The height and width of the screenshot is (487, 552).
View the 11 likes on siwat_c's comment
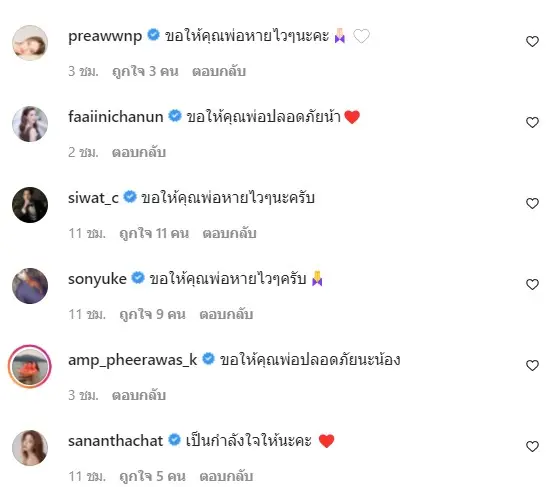(x=154, y=233)
